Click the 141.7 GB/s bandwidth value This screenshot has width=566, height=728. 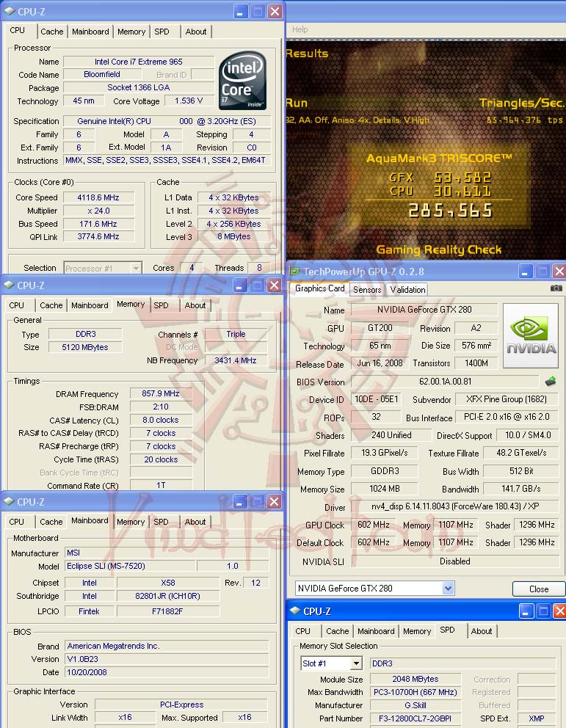pos(521,489)
